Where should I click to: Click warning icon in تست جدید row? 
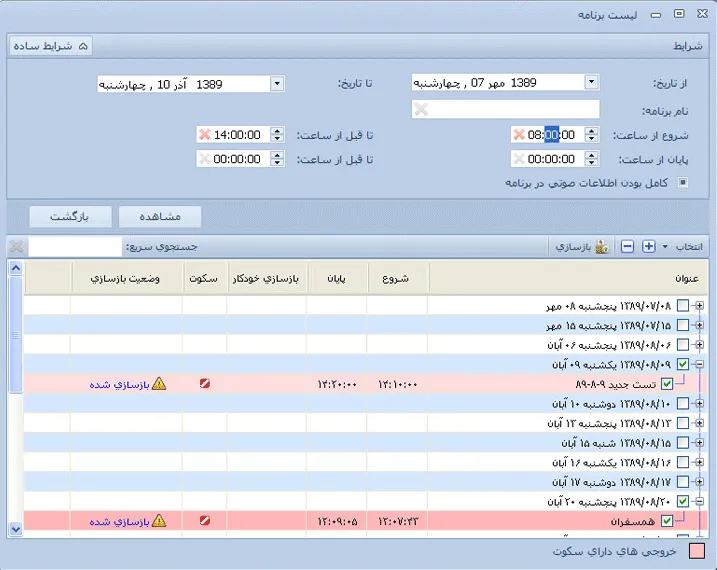[159, 384]
